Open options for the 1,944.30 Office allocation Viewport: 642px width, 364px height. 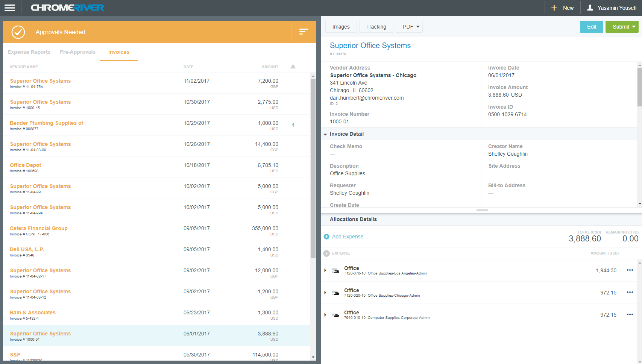click(x=630, y=270)
